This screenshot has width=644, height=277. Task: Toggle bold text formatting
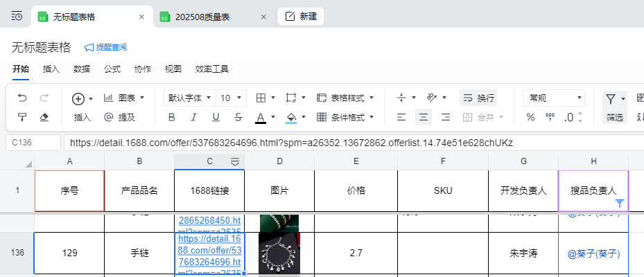171,117
